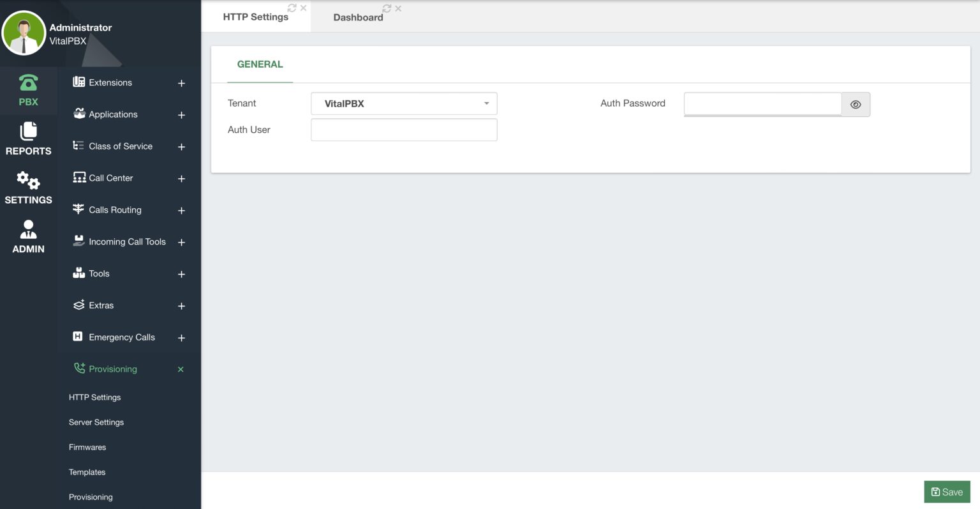The width and height of the screenshot is (980, 509).
Task: Click the Emergency Calls hospital icon
Action: point(78,337)
